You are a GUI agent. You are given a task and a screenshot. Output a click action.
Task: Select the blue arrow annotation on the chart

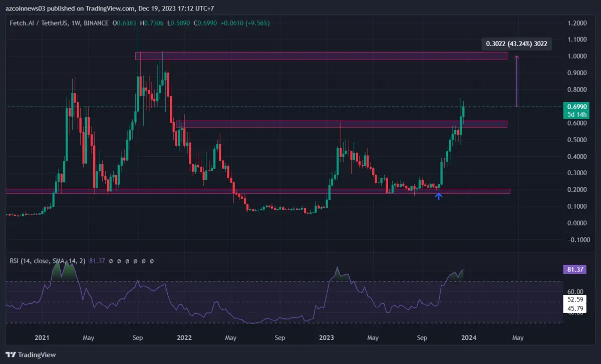pos(438,196)
